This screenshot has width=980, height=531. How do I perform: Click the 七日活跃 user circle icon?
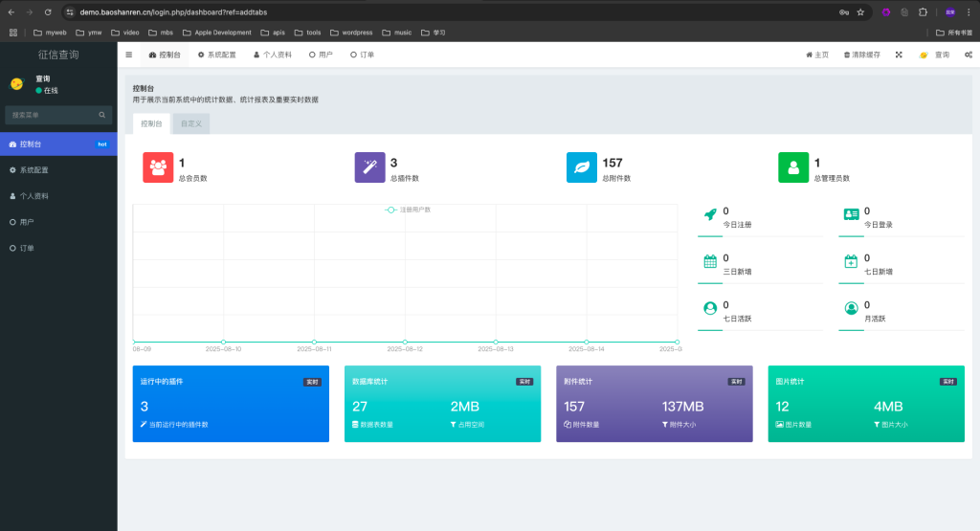click(710, 308)
